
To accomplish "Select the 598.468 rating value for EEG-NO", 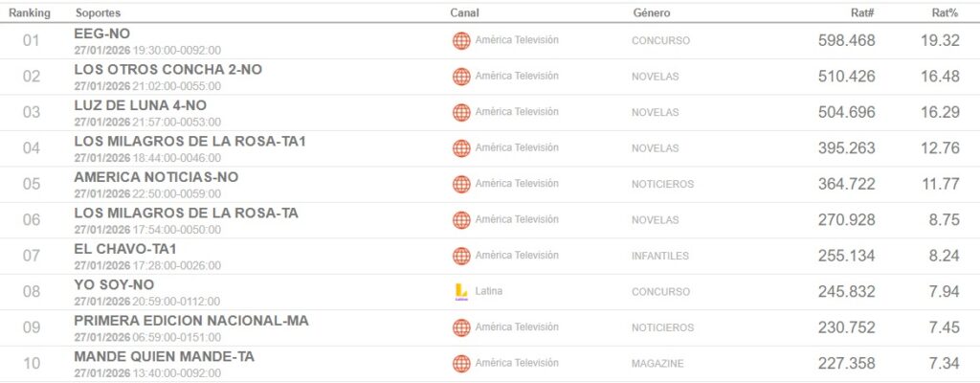I will pyautogui.click(x=847, y=40).
